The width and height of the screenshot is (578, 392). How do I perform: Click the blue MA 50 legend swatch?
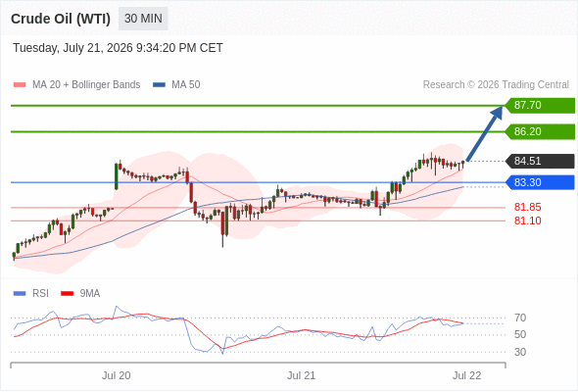click(159, 85)
